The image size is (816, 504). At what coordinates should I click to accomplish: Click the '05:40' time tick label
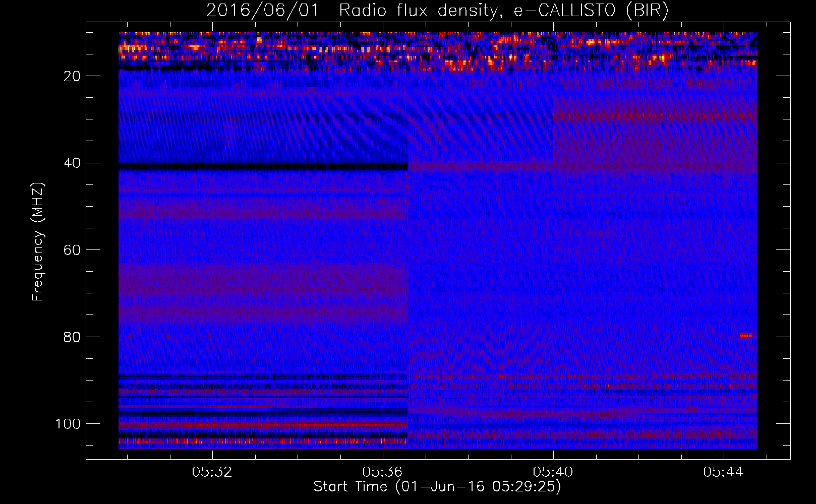pos(553,472)
